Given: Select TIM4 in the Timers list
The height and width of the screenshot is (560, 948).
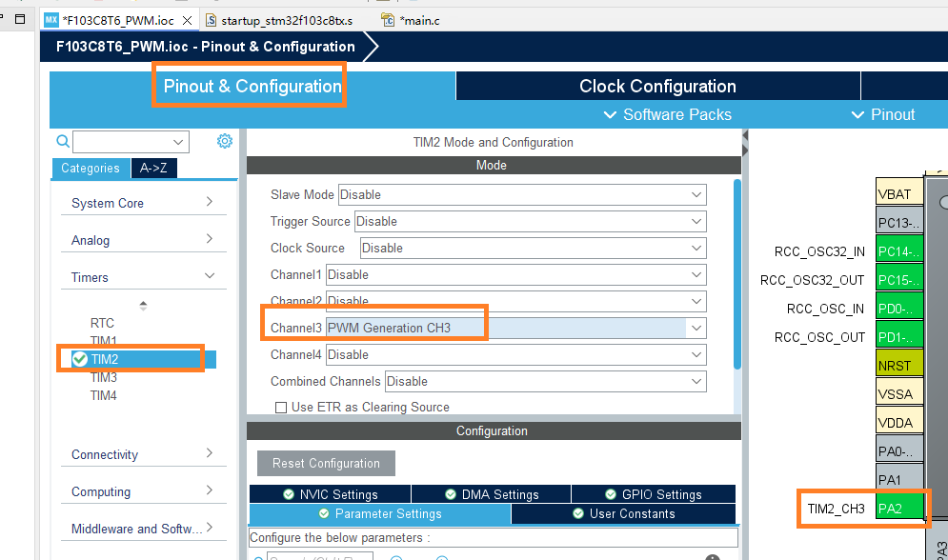Looking at the screenshot, I should click(x=104, y=395).
